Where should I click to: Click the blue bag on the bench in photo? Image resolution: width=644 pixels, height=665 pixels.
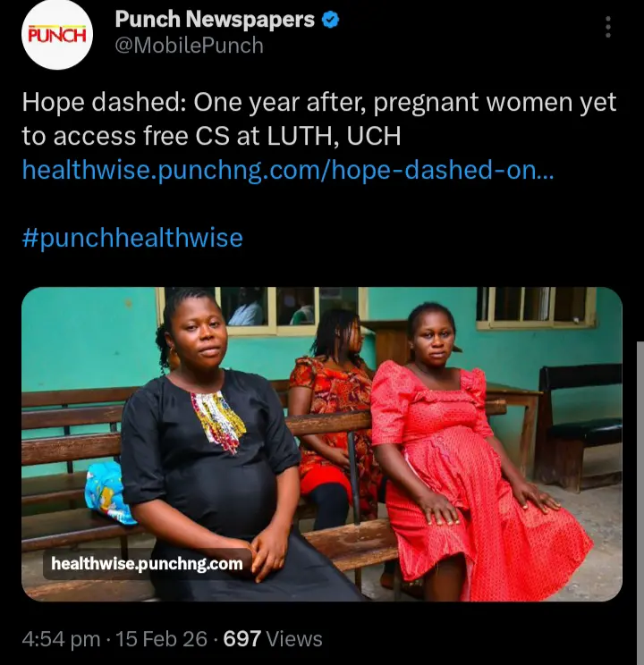[x=107, y=492]
